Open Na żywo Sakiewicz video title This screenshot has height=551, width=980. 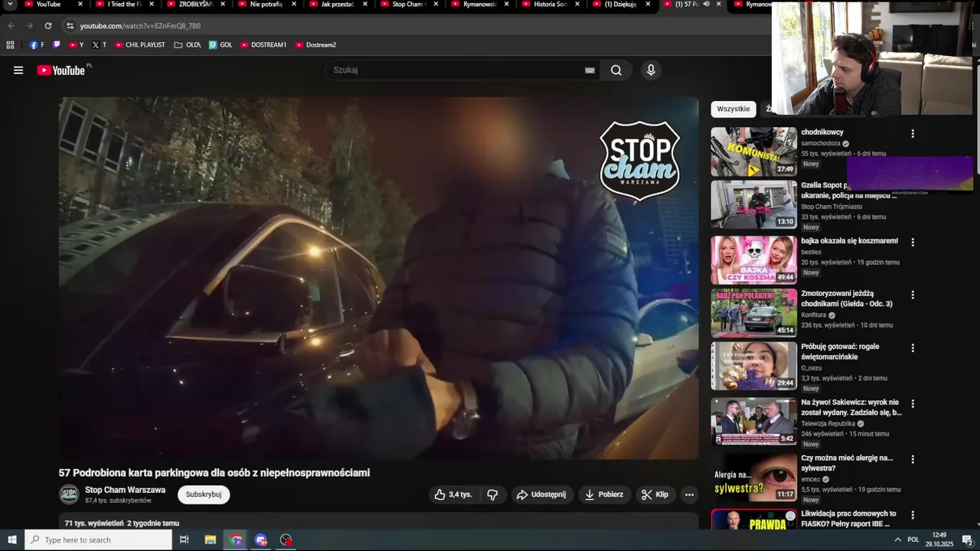[851, 407]
